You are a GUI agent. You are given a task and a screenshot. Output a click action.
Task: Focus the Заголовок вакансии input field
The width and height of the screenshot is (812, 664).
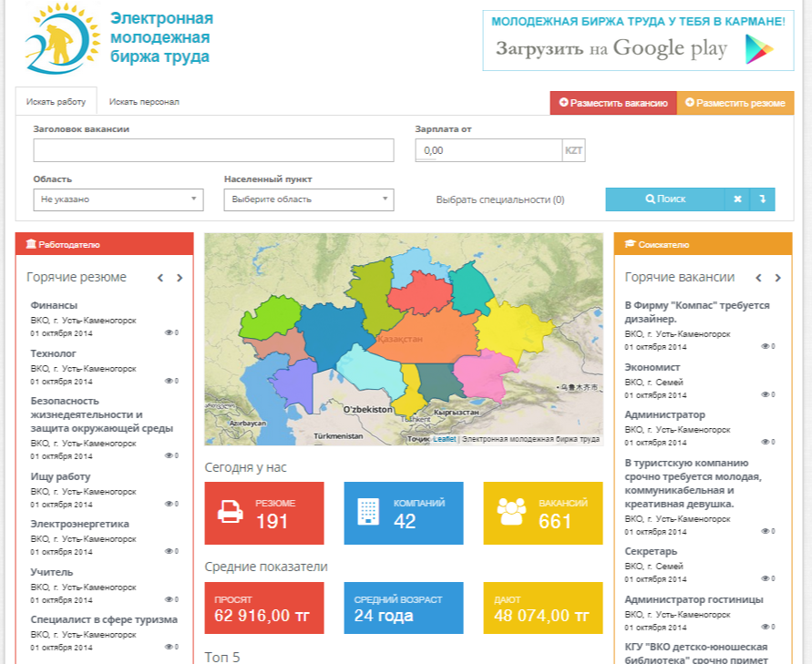coord(213,150)
